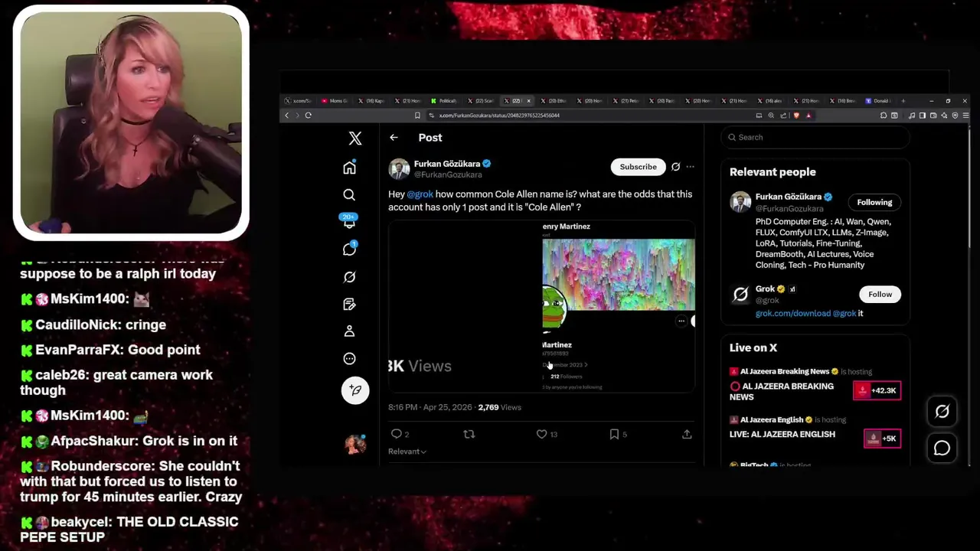Open the post author's avatar picture

[399, 168]
